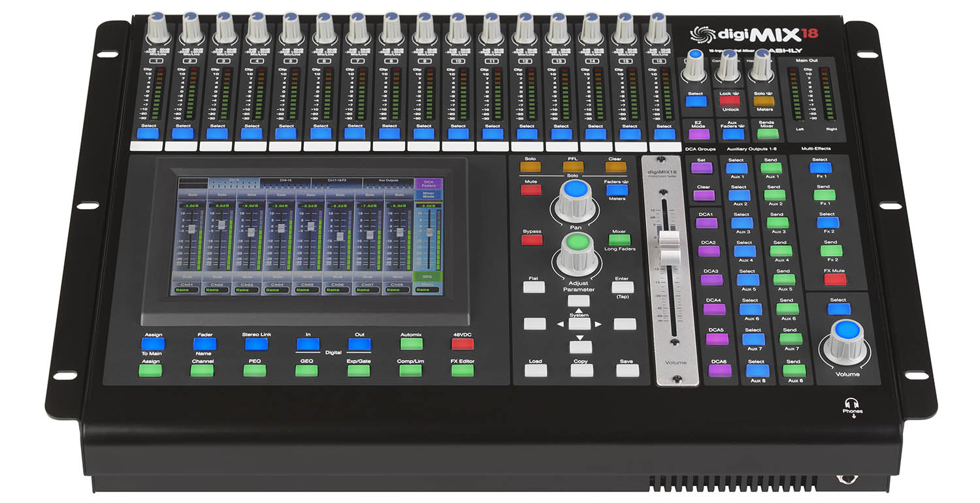Click the green Sends Mixer button

[x=767, y=135]
